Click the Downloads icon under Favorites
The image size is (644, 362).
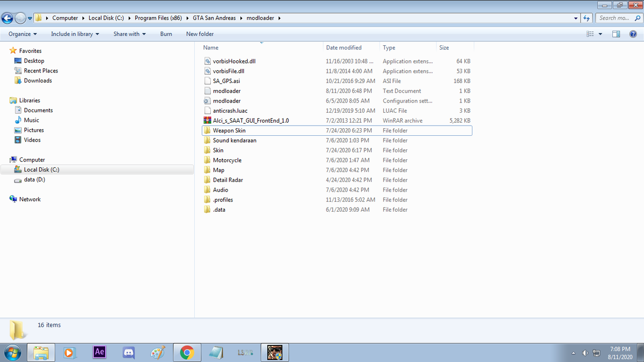pyautogui.click(x=18, y=80)
